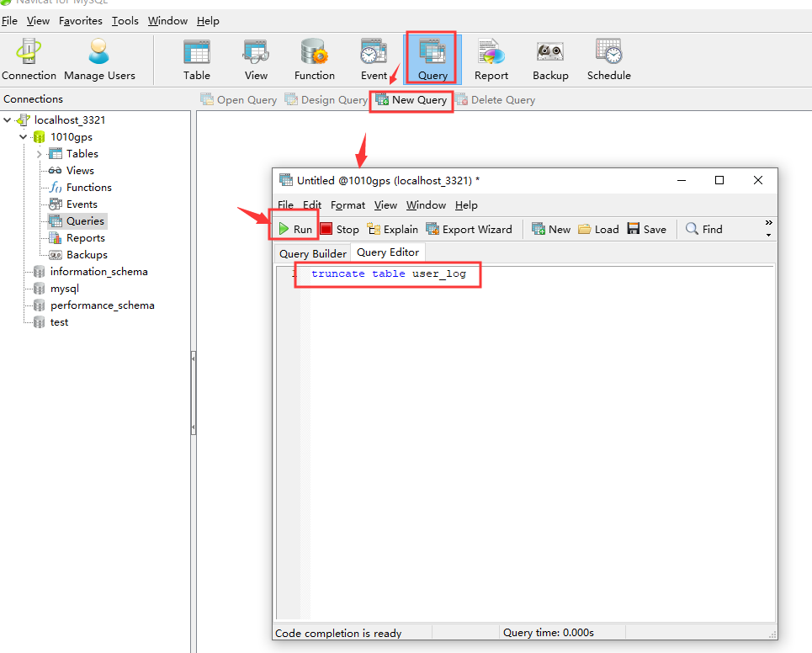Select the Event toolbar icon
This screenshot has height=653, width=812.
click(x=374, y=60)
